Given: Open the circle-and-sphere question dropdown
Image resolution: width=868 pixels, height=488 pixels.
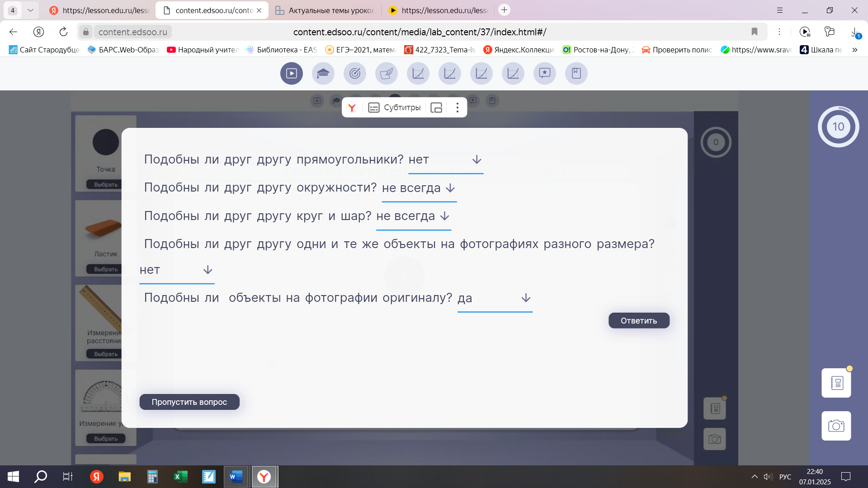Looking at the screenshot, I should (x=445, y=216).
